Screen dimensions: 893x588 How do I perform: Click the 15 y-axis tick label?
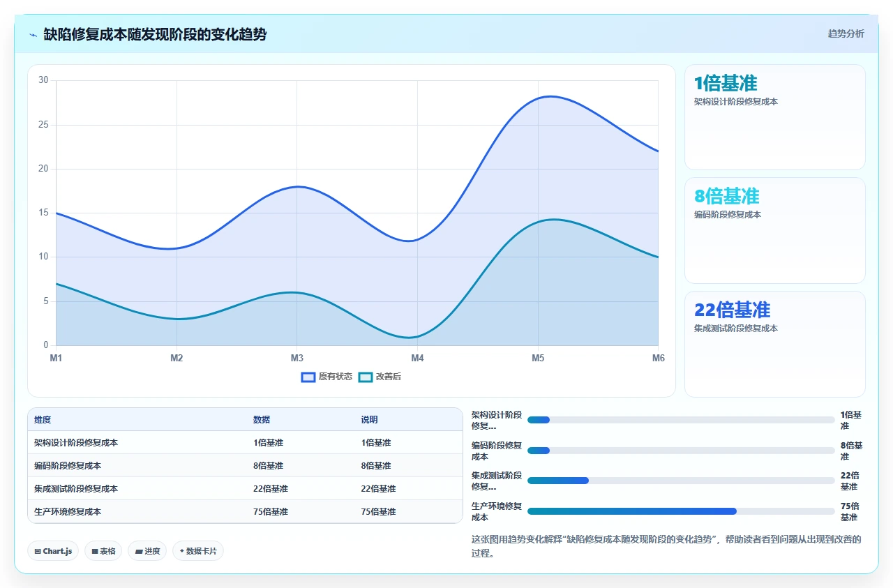[43, 213]
